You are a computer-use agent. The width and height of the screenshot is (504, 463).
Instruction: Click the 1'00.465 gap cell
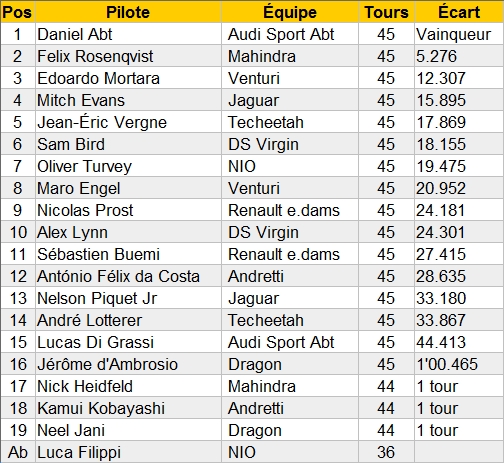click(459, 364)
